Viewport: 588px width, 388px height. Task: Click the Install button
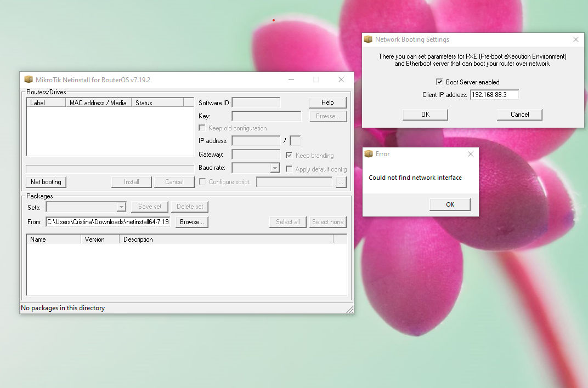coord(132,182)
